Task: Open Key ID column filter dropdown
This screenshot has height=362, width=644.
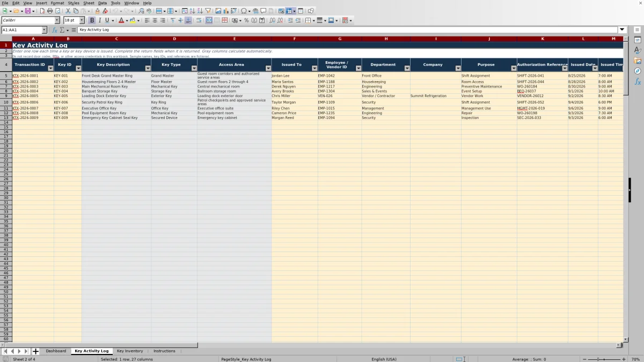Action: click(78, 68)
